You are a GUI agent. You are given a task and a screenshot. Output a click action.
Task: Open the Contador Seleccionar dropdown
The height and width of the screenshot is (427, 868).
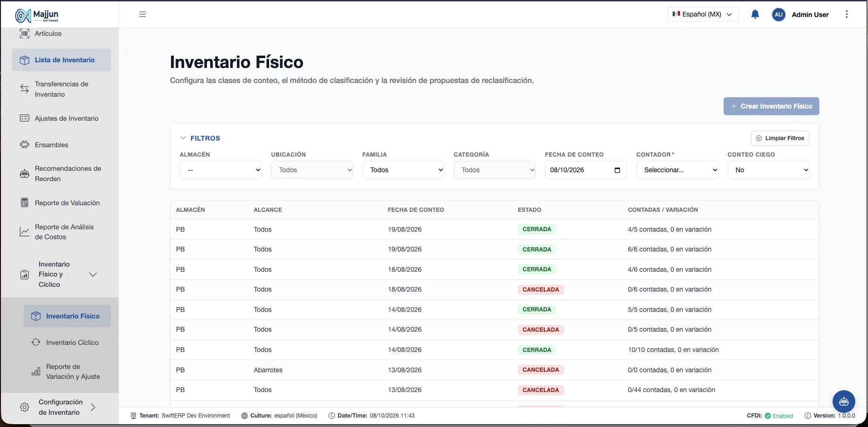(677, 170)
